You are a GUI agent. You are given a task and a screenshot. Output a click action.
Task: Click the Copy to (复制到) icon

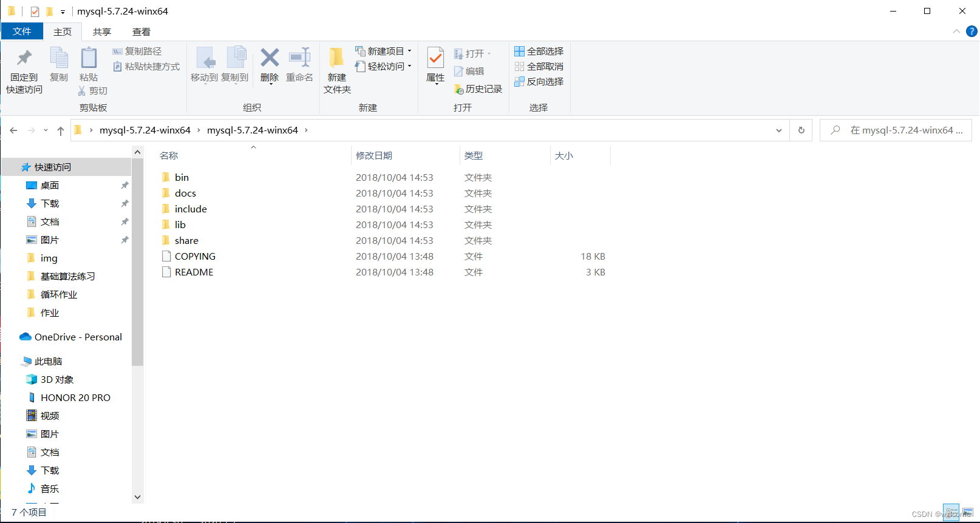tap(236, 58)
